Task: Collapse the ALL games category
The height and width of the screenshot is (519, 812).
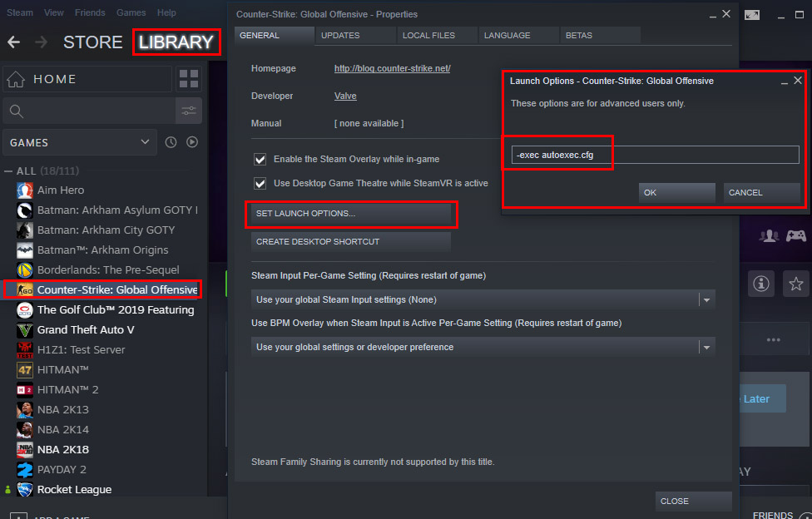Action: (x=8, y=171)
